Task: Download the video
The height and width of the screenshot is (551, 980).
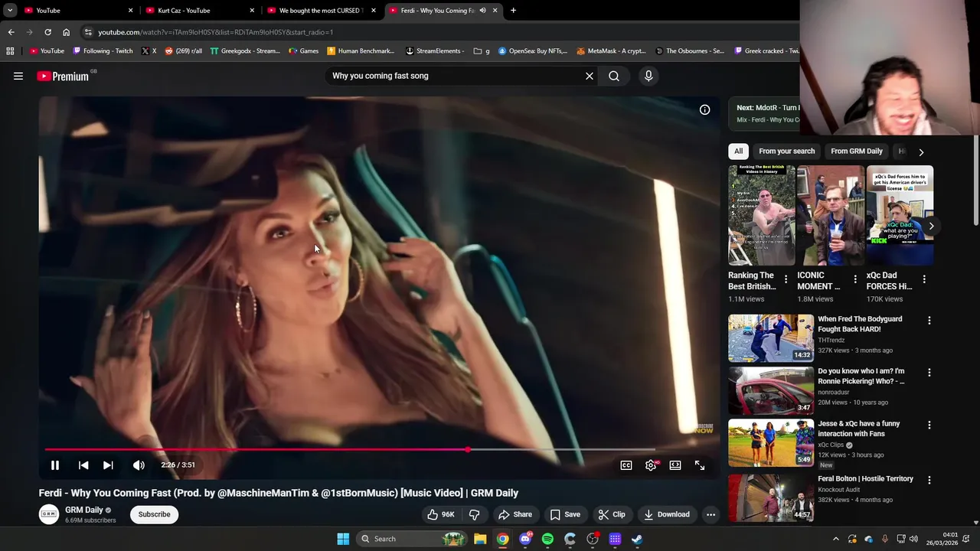Action: pos(667,514)
